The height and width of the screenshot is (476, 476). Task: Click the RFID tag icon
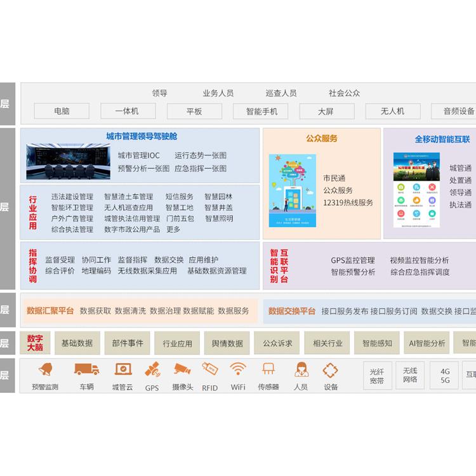[210, 369]
